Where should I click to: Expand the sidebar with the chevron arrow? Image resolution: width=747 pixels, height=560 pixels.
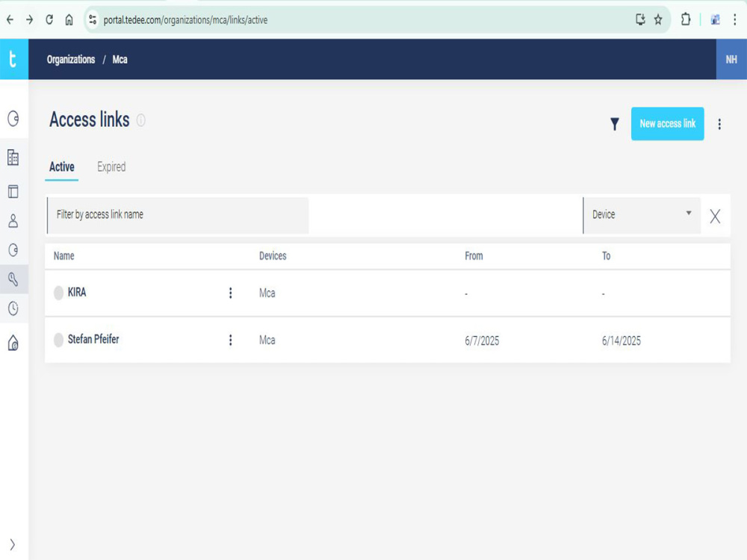click(13, 544)
